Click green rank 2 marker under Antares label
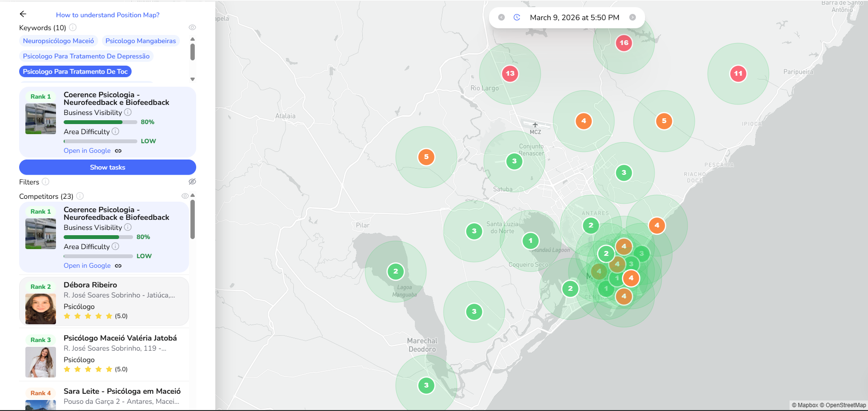The width and height of the screenshot is (868, 411). pos(591,226)
